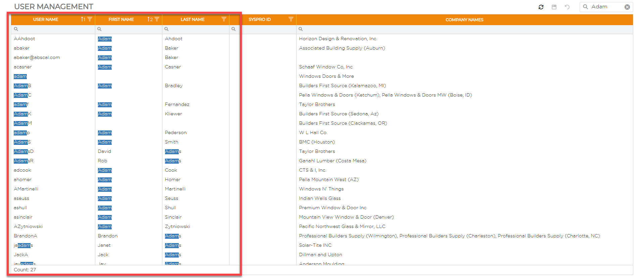
Task: Click Schaaf Window Co, Inc company
Action: pos(326,67)
